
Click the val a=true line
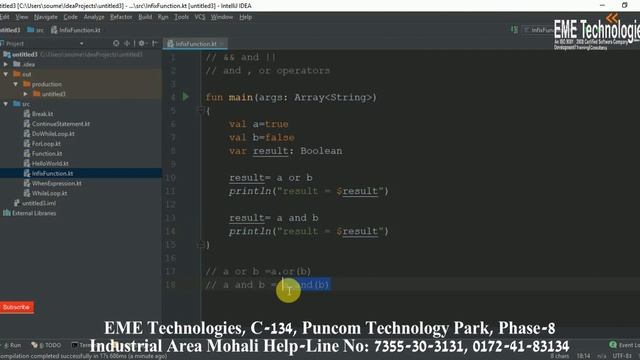pos(259,124)
